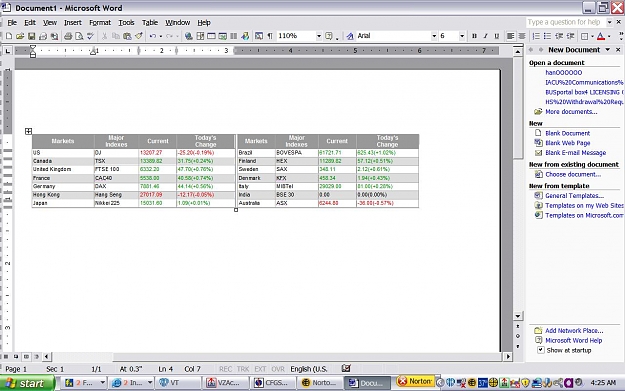Toggle Align Left button

click(x=510, y=36)
